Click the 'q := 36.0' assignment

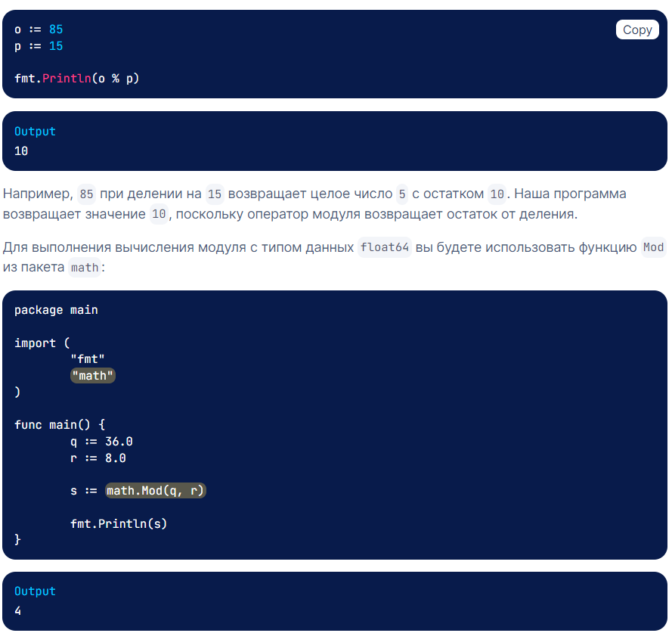pyautogui.click(x=101, y=441)
